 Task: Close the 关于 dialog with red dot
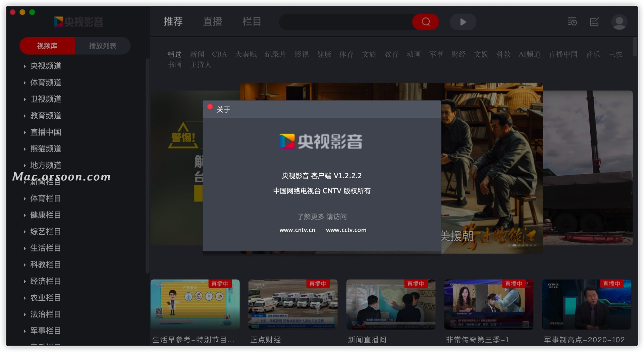(x=210, y=107)
